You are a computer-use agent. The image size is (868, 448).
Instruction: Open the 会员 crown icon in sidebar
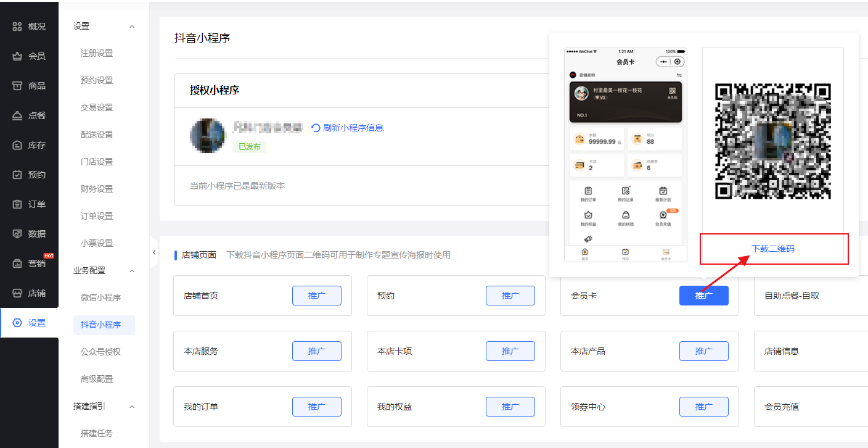pos(17,56)
